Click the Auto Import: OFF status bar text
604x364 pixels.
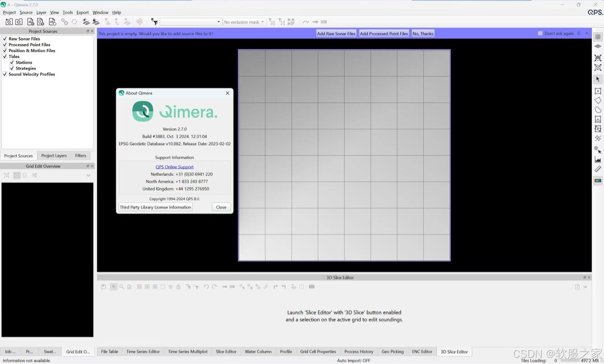353,361
